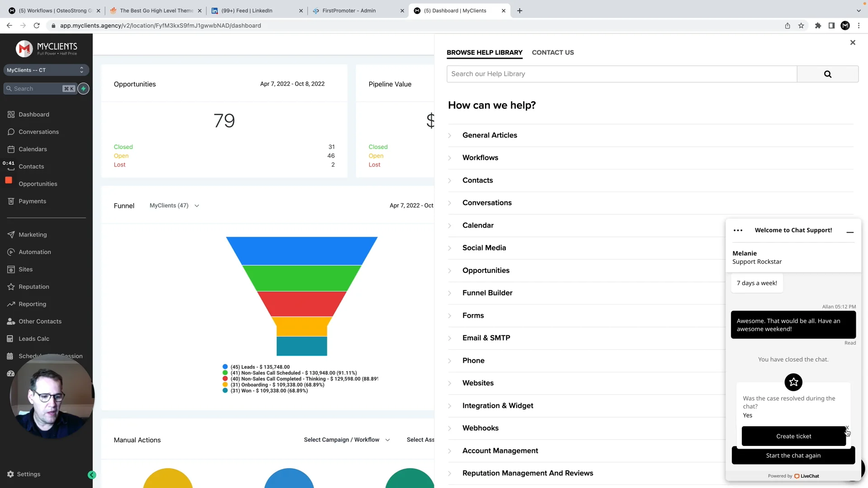Open Calendars in the sidebar

(33, 149)
